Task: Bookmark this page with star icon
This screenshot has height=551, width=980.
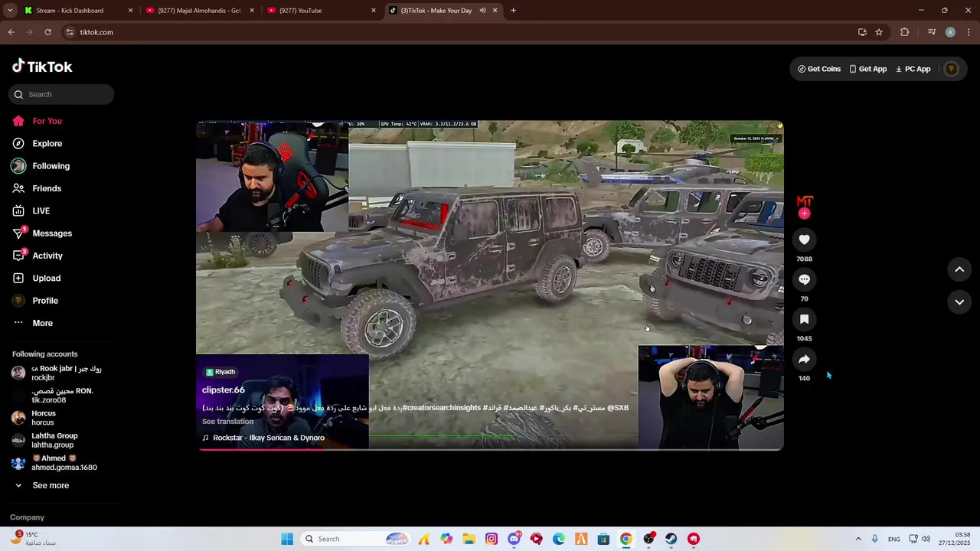Action: point(879,32)
